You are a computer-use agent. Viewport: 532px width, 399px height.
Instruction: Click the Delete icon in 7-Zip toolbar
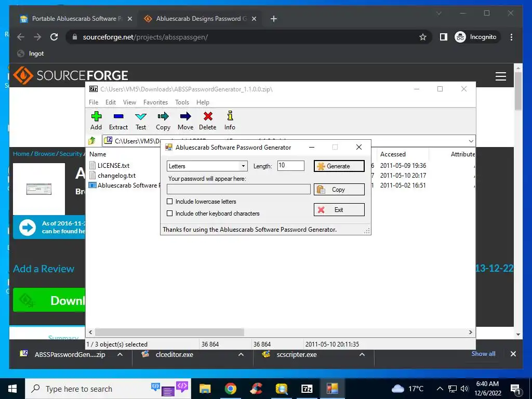pos(208,116)
